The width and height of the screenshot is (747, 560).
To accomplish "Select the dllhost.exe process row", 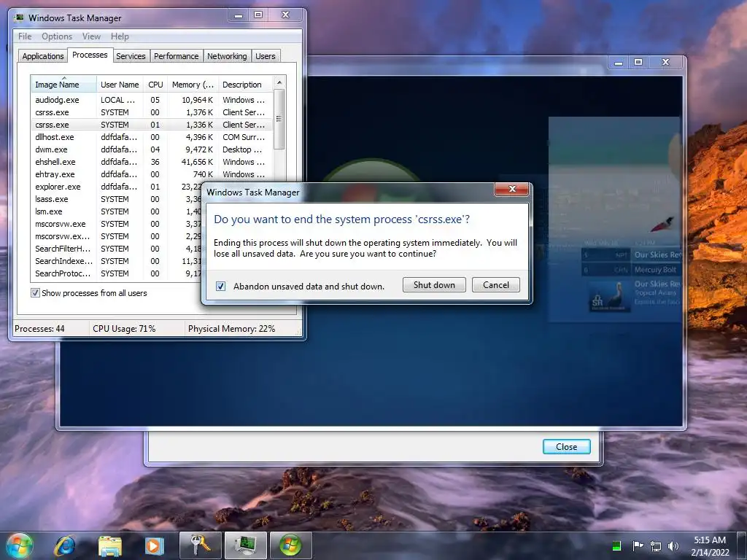I will coord(152,137).
